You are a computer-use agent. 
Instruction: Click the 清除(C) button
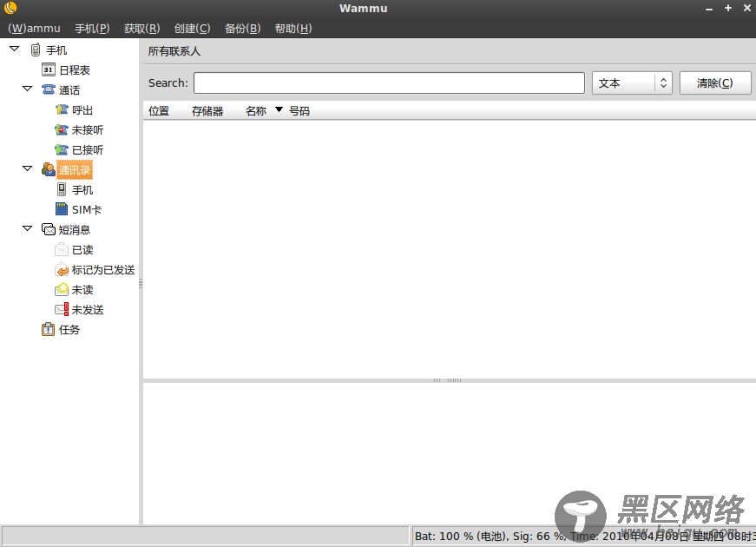click(x=715, y=83)
